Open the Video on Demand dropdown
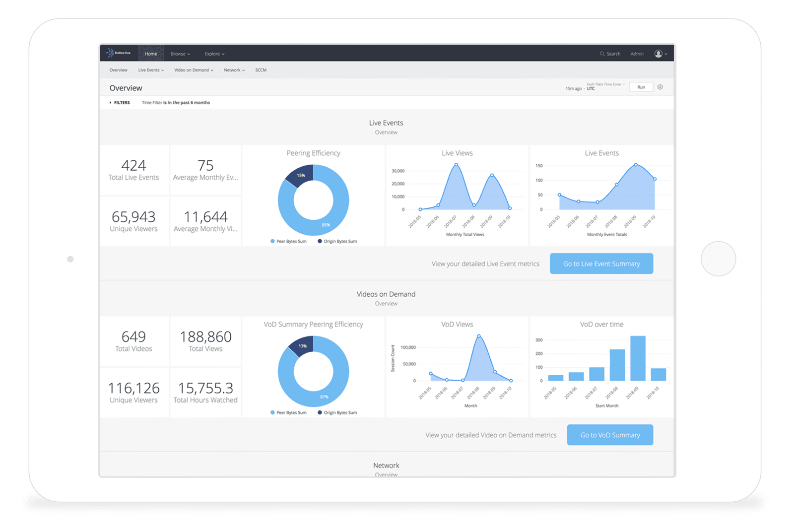This screenshot has height=532, width=794. point(194,70)
